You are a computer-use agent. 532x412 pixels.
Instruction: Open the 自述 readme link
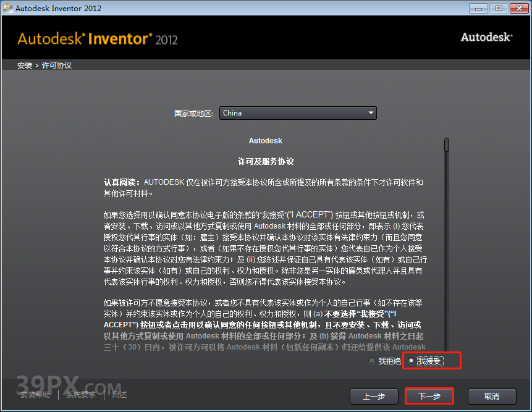click(119, 394)
